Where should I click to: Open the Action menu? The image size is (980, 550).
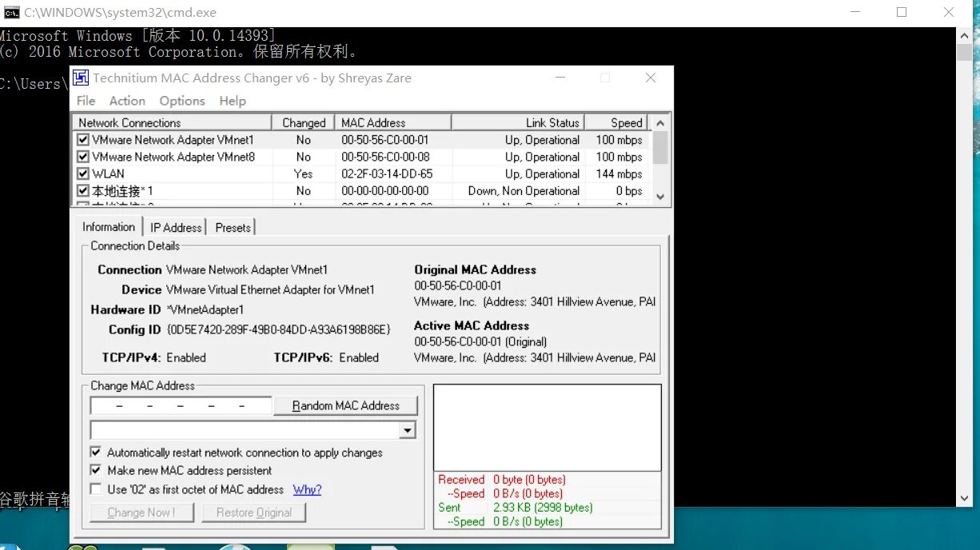pyautogui.click(x=127, y=101)
